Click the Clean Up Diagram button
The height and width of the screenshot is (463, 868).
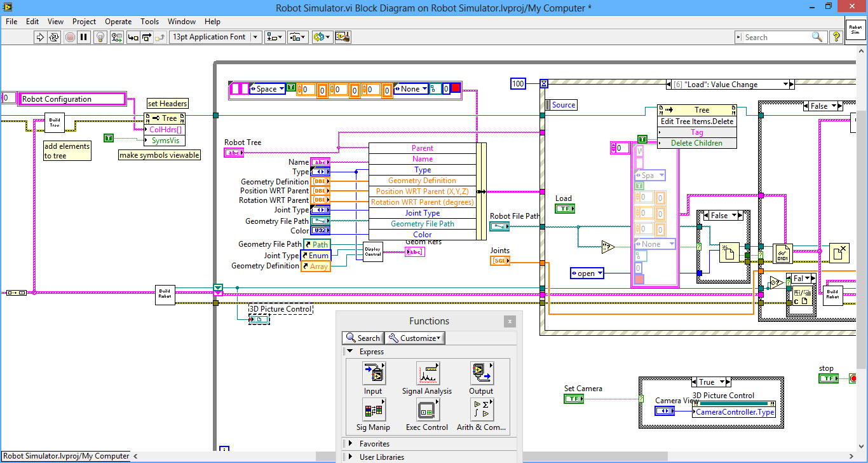click(x=343, y=37)
